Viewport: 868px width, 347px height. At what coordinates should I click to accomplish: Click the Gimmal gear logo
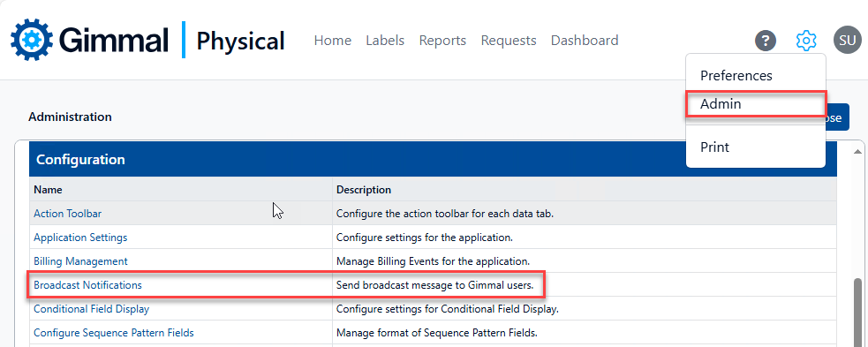click(32, 41)
